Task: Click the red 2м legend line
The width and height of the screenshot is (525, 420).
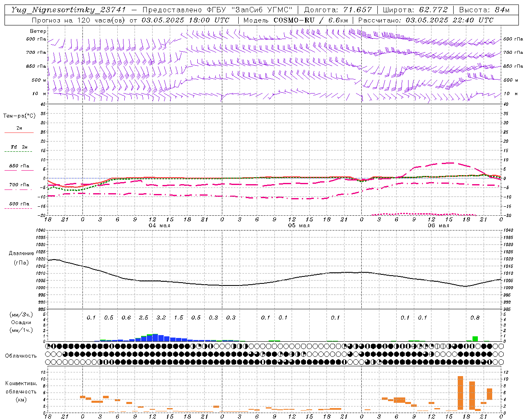Action: tap(19, 132)
